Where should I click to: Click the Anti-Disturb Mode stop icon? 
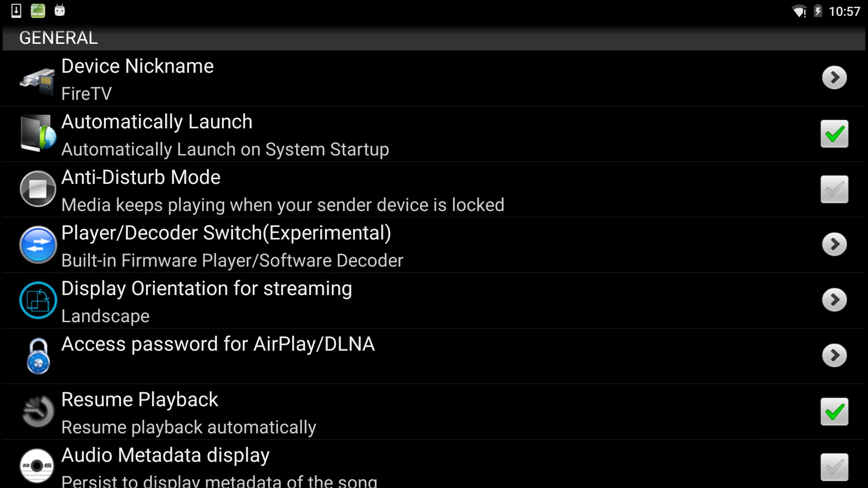click(38, 189)
